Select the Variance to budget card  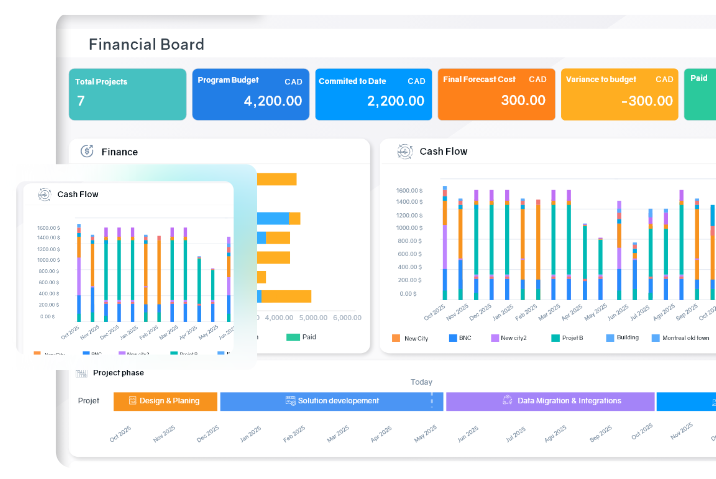point(618,94)
